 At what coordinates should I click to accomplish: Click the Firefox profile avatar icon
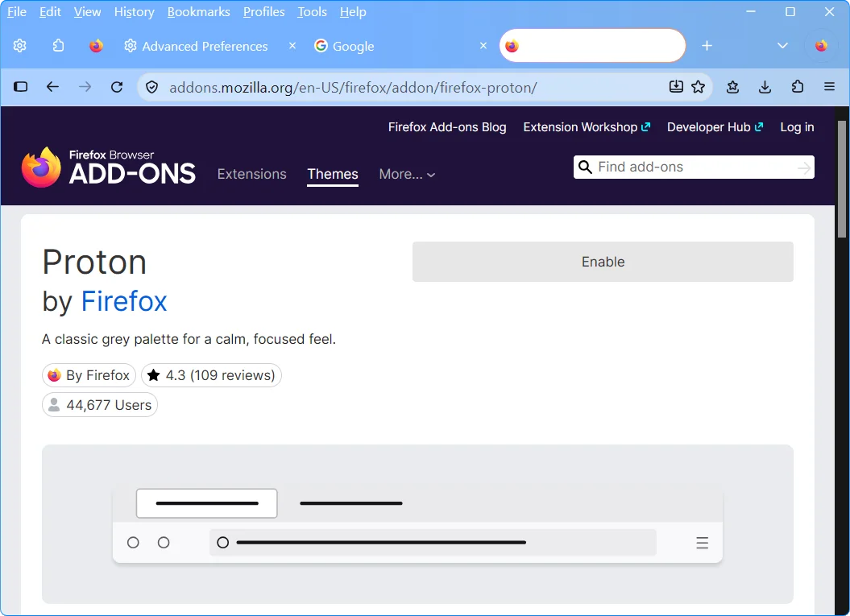[x=821, y=46]
